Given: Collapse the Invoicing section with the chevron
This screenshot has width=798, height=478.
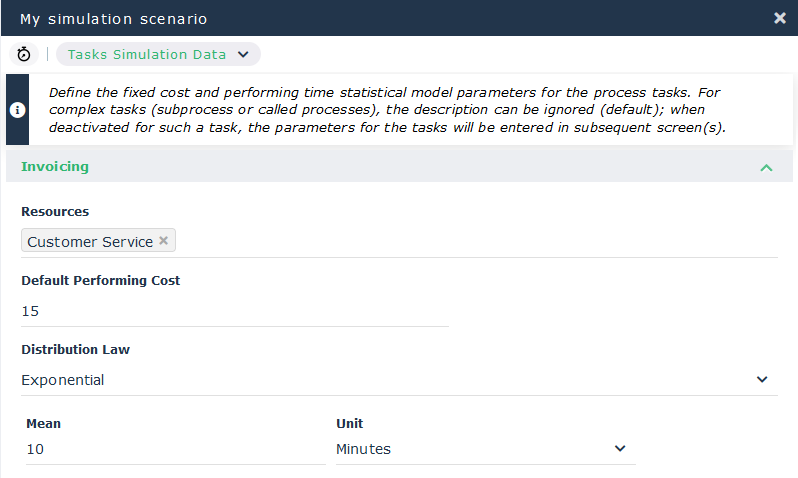Looking at the screenshot, I should point(766,167).
